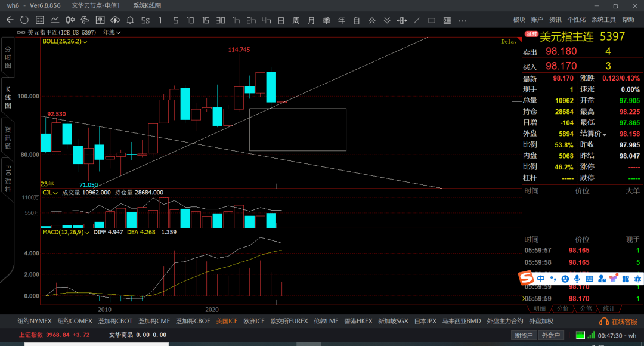The width and height of the screenshot is (644, 346).
Task: Open the F10资料 side tab
Action: [8, 179]
